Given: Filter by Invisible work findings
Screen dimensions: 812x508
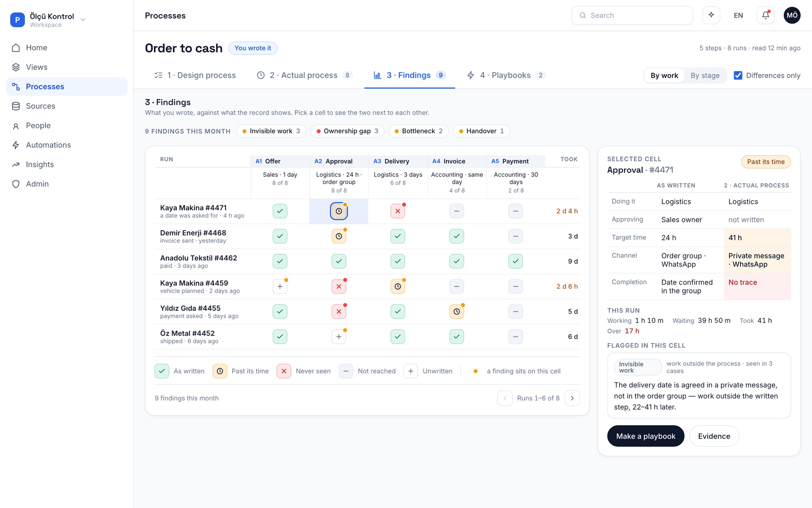Looking at the screenshot, I should (x=271, y=131).
